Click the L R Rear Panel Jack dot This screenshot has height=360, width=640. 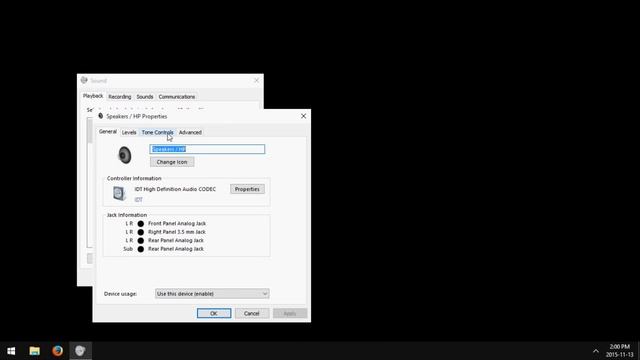pos(141,240)
